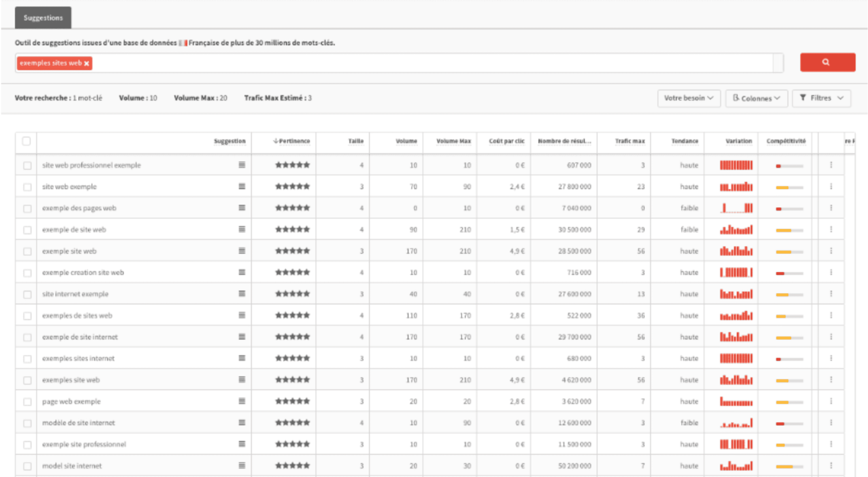Sort by the Trafic max column

tap(630, 141)
